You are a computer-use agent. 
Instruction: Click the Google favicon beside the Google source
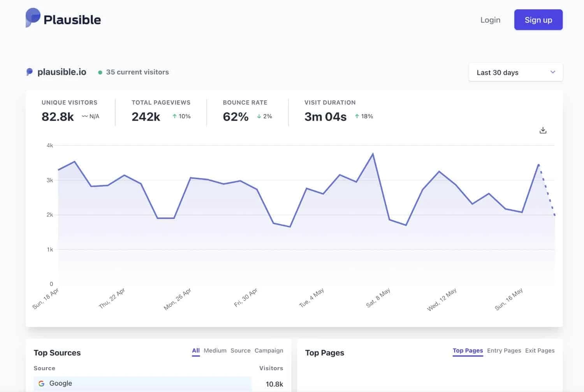(x=42, y=383)
